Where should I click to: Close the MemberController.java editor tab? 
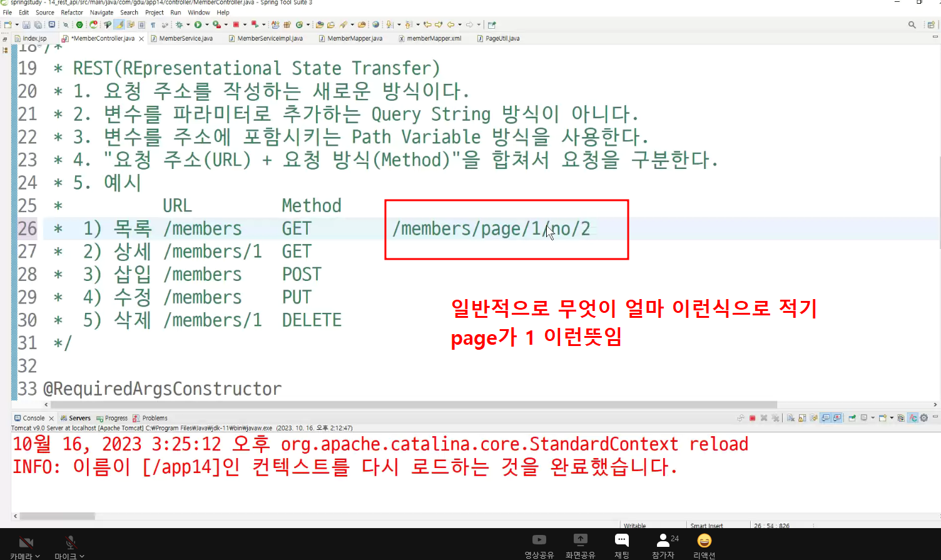(141, 39)
